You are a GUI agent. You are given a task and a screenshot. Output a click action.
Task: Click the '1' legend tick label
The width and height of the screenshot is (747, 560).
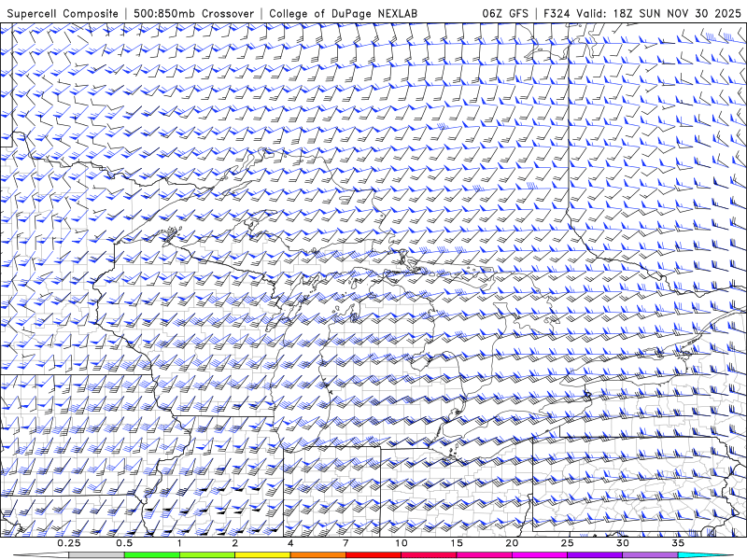pos(179,543)
